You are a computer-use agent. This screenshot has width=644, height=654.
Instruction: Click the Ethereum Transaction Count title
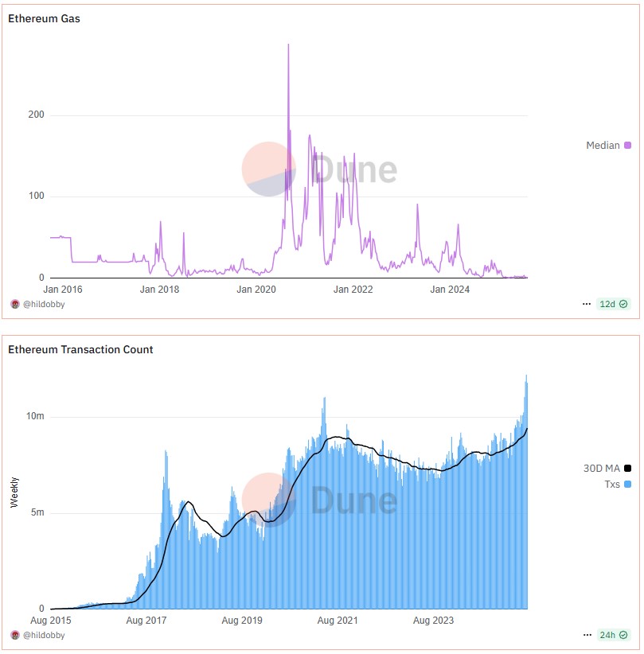pyautogui.click(x=80, y=349)
